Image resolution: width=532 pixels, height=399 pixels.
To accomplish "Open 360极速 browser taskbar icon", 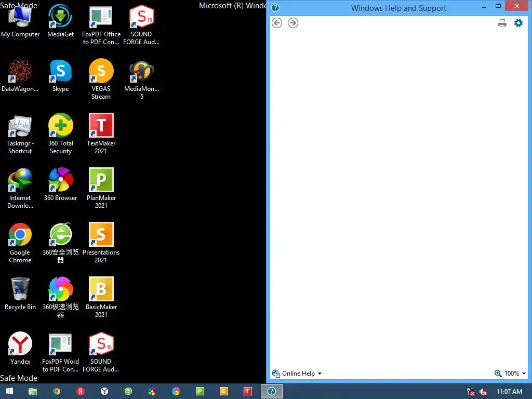I will pyautogui.click(x=176, y=391).
